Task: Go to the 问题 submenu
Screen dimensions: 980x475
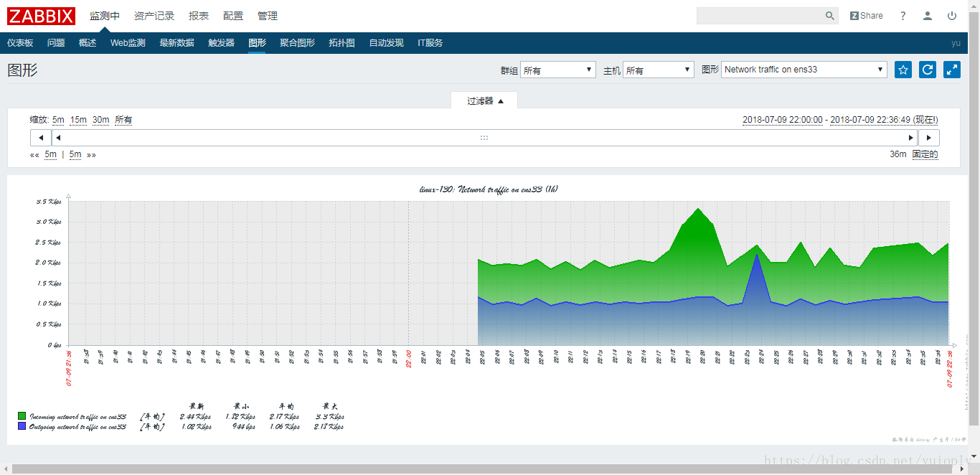Action: click(x=56, y=43)
